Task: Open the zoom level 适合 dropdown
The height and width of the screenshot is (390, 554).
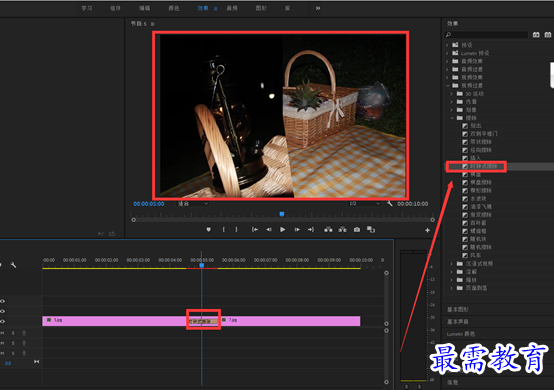Action: [193, 203]
